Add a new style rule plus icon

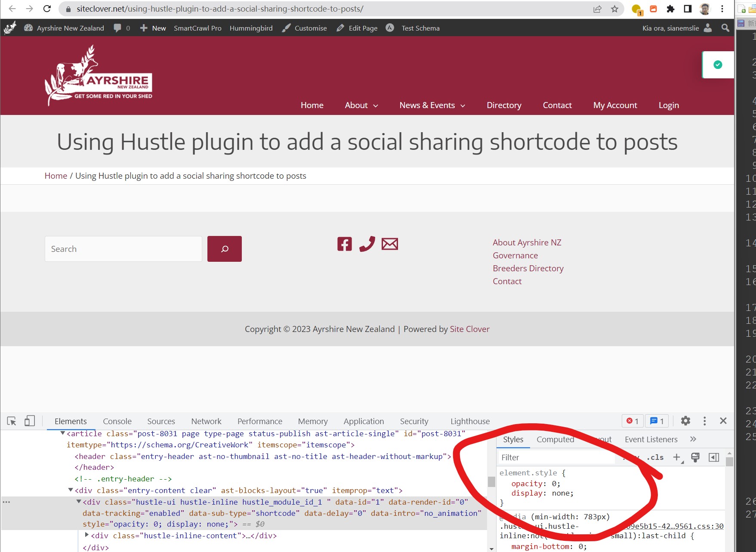pyautogui.click(x=677, y=457)
